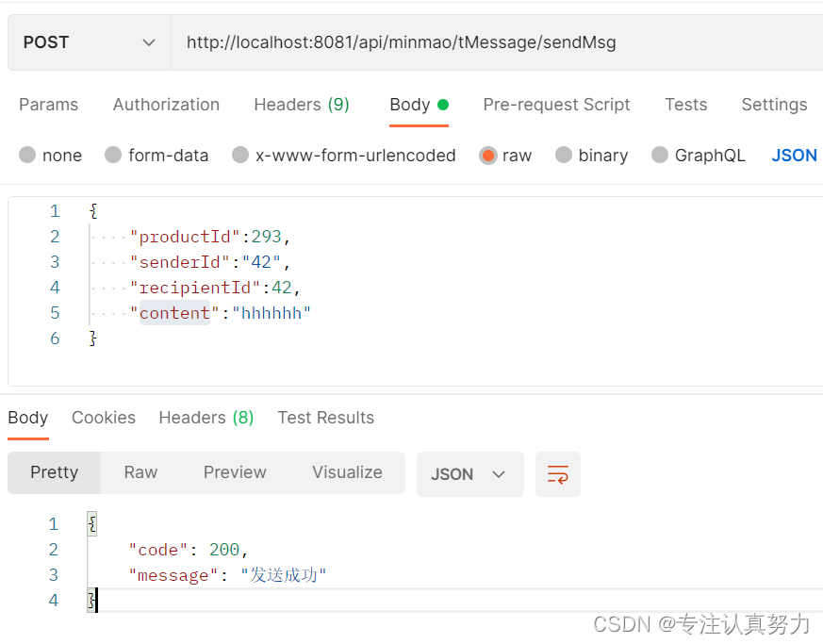
Task: Open the Pre-request Script tab
Action: click(556, 105)
